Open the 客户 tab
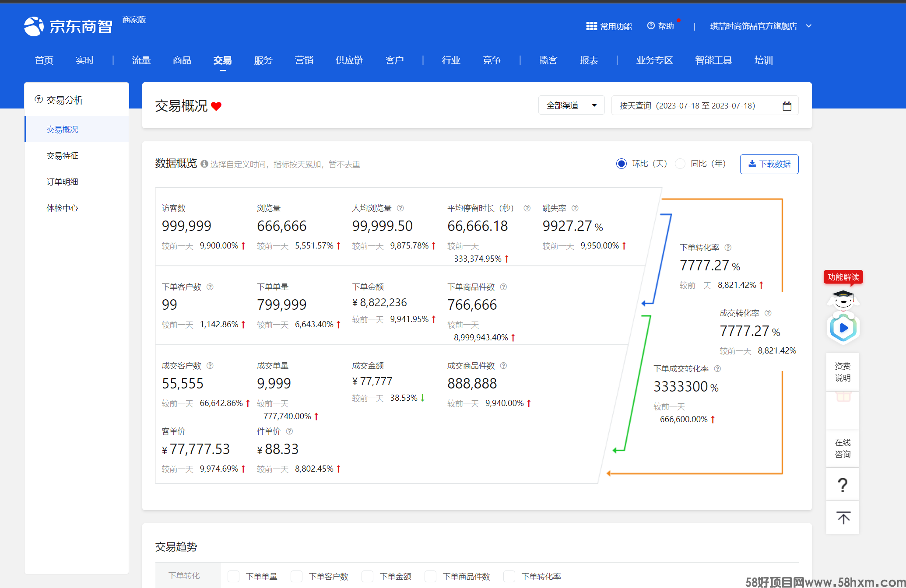Viewport: 906px width, 588px height. [395, 60]
